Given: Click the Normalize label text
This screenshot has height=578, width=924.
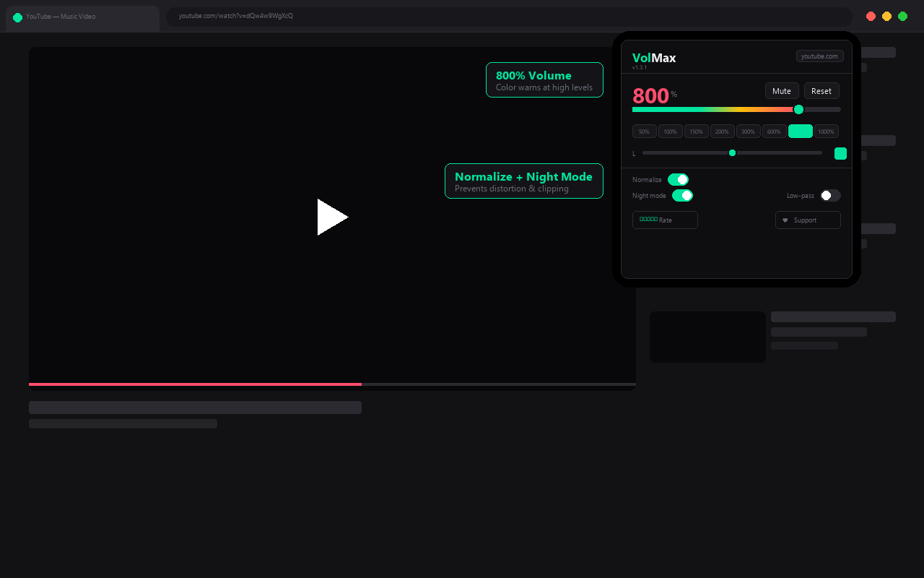Looking at the screenshot, I should 647,180.
